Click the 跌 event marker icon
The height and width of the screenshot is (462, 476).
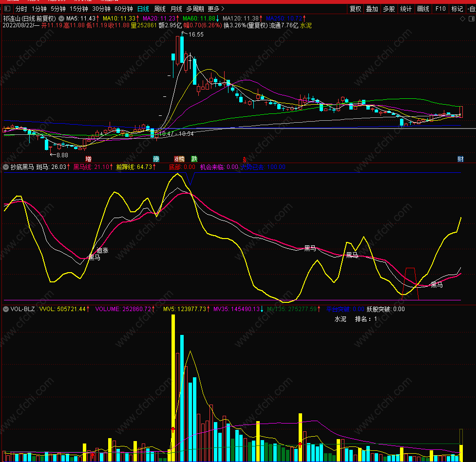194,159
